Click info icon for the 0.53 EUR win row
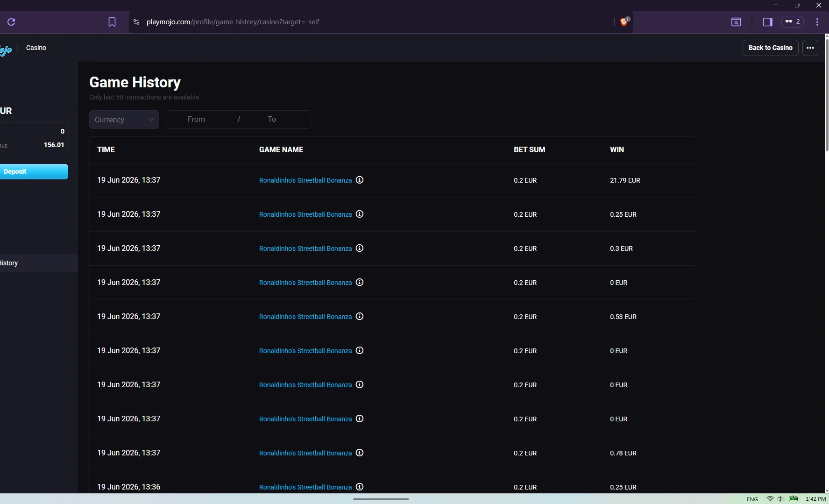Image resolution: width=829 pixels, height=504 pixels. [x=360, y=316]
